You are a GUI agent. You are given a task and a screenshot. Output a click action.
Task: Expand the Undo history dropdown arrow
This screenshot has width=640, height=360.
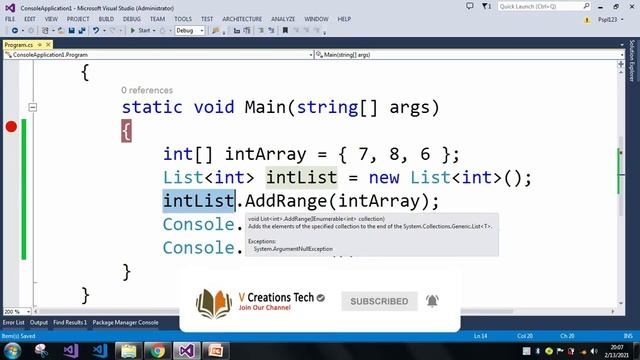[104, 31]
